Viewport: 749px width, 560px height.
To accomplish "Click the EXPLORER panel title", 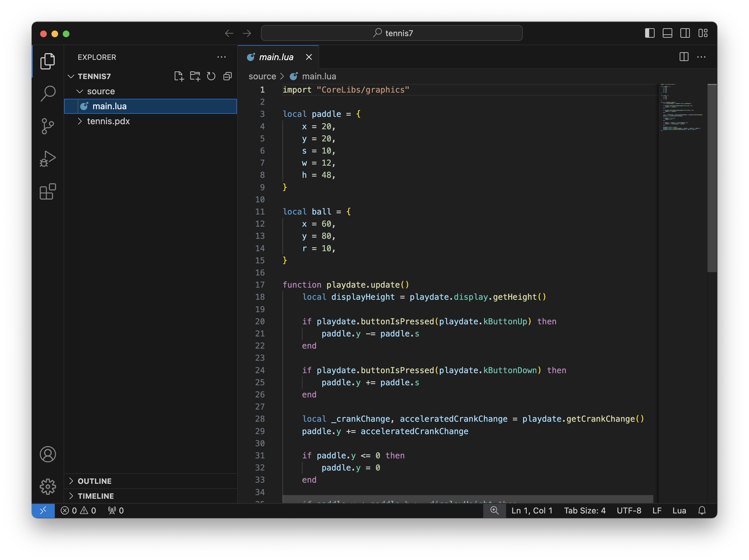I will 97,57.
